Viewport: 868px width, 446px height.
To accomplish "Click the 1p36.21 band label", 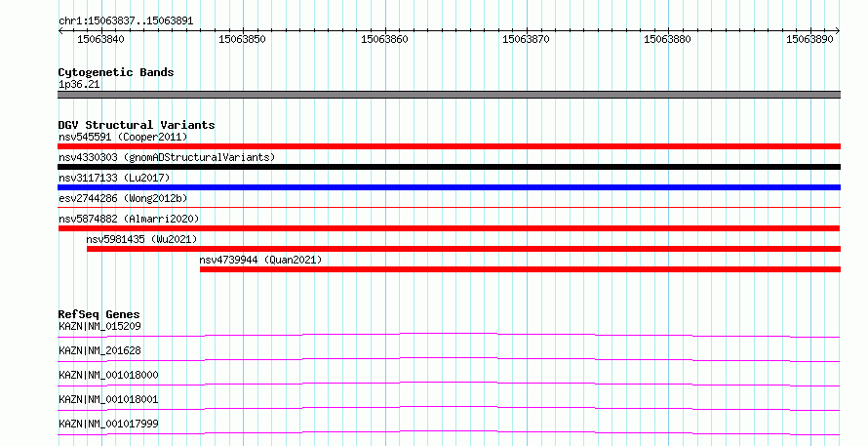I will pos(79,85).
